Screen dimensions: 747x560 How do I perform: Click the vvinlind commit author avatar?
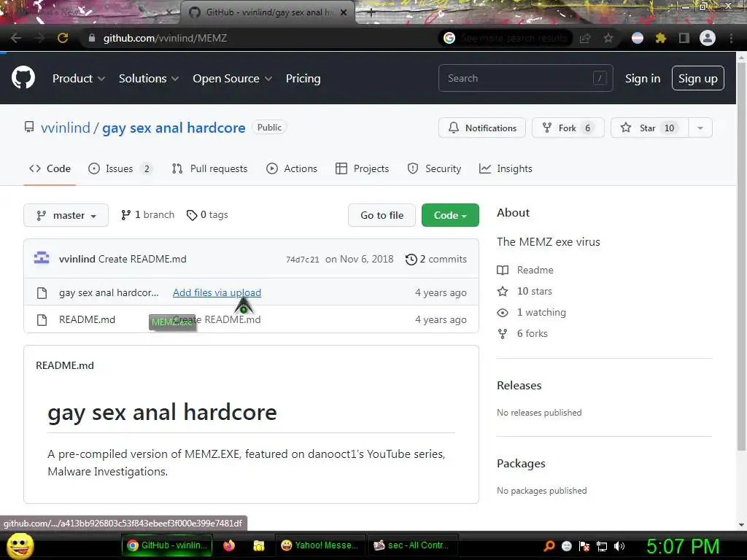click(x=42, y=258)
